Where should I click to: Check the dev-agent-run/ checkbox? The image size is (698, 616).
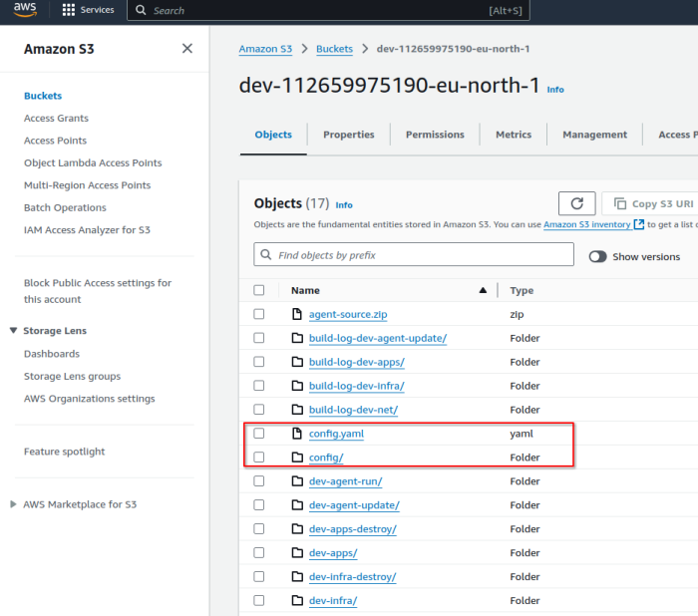point(258,481)
